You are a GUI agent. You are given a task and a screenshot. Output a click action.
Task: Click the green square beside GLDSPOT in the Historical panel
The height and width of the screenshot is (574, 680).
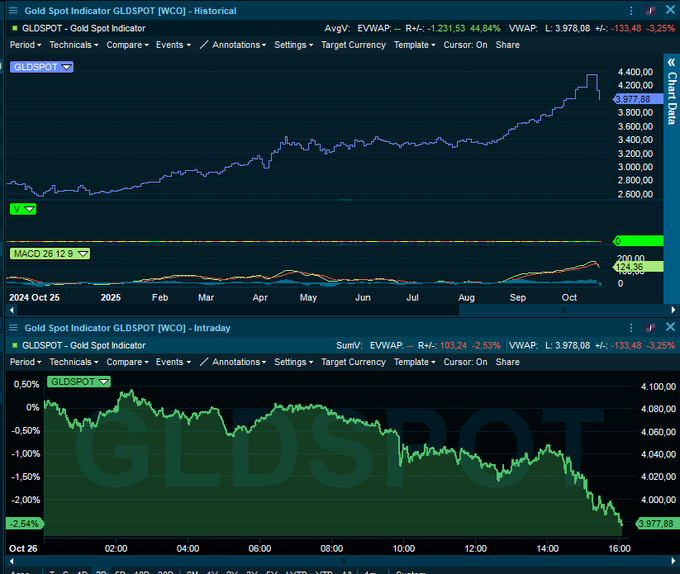point(15,28)
